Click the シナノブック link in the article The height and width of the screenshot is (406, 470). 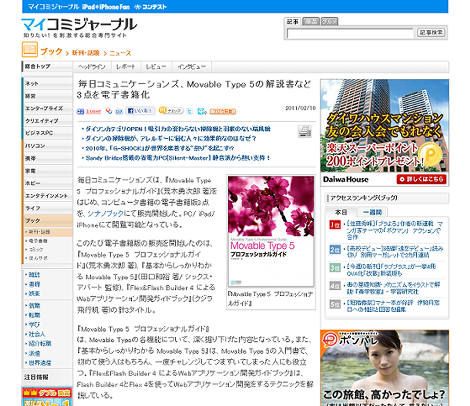(105, 214)
